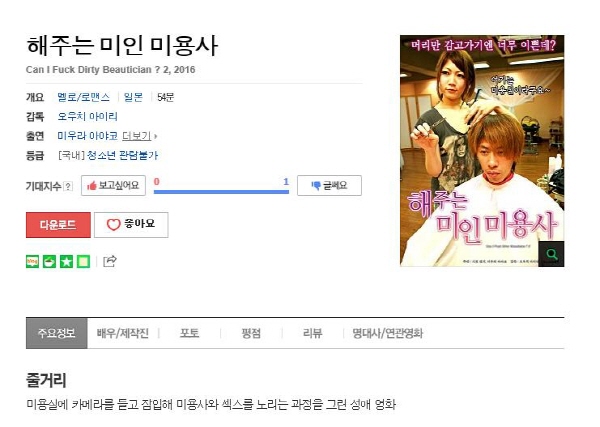600x427 pixels.
Task: Open the 평점 tab
Action: (251, 333)
